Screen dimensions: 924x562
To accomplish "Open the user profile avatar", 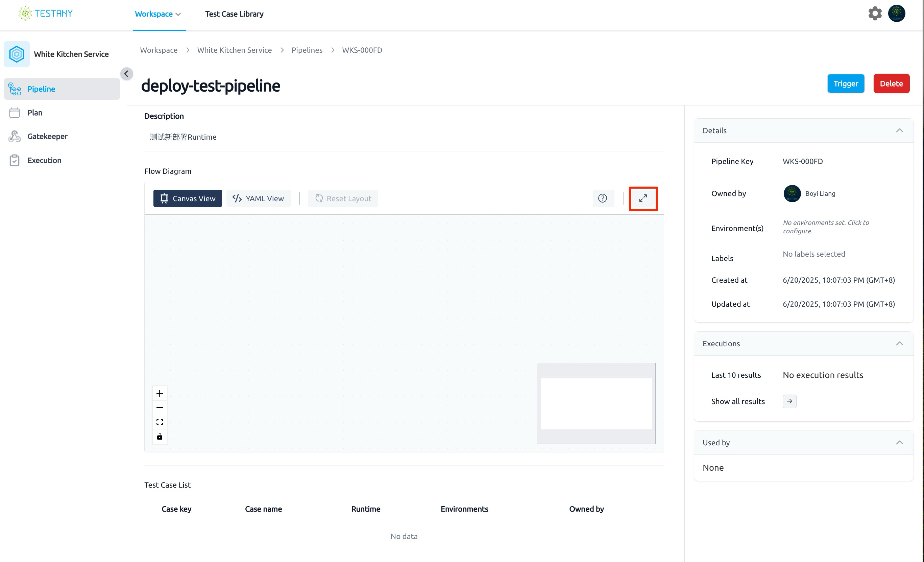I will click(897, 14).
